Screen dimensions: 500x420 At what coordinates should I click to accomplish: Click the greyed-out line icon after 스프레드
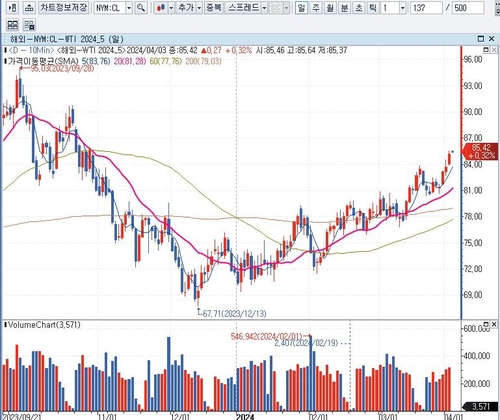pos(276,8)
